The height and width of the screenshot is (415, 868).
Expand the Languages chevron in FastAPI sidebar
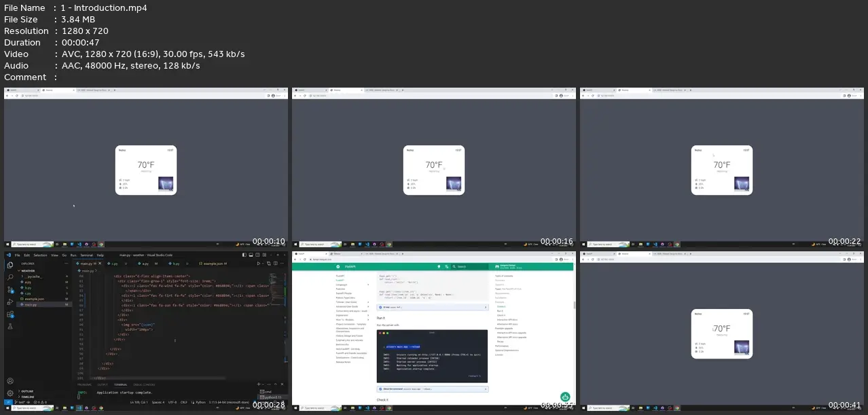(x=368, y=285)
